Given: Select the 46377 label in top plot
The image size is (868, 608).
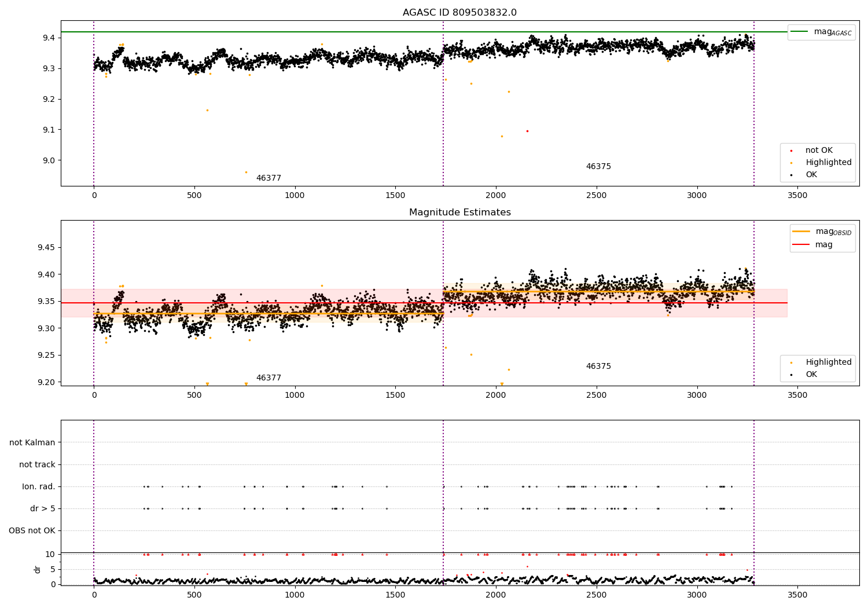Looking at the screenshot, I should pyautogui.click(x=269, y=178).
